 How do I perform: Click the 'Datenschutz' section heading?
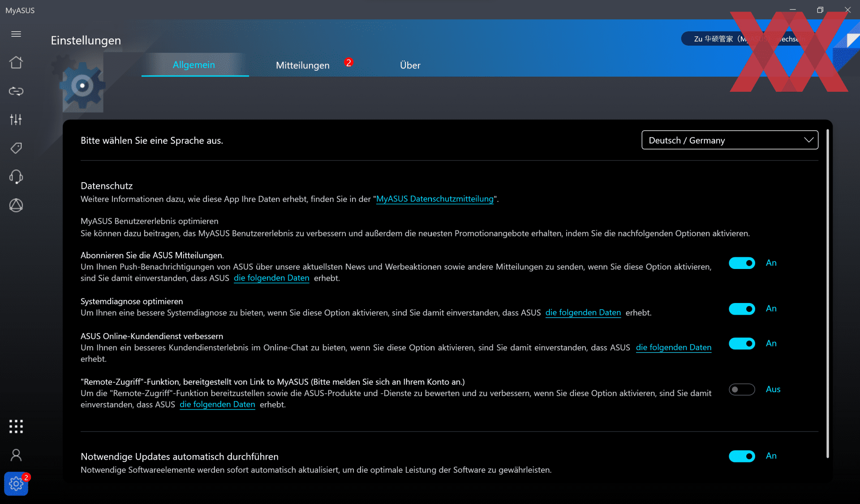[107, 186]
